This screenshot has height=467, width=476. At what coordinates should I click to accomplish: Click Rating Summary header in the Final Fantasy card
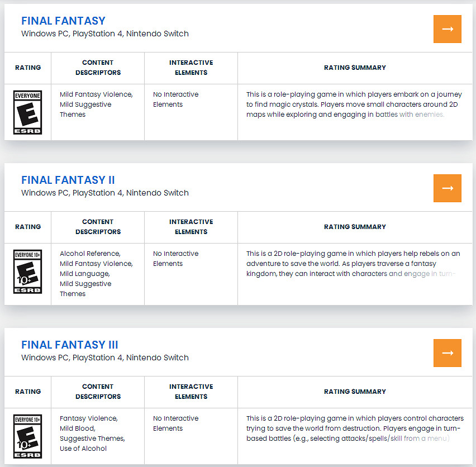(355, 68)
